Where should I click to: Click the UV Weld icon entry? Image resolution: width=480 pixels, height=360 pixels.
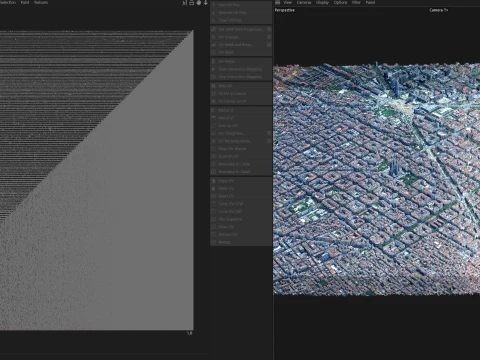[x=214, y=52]
